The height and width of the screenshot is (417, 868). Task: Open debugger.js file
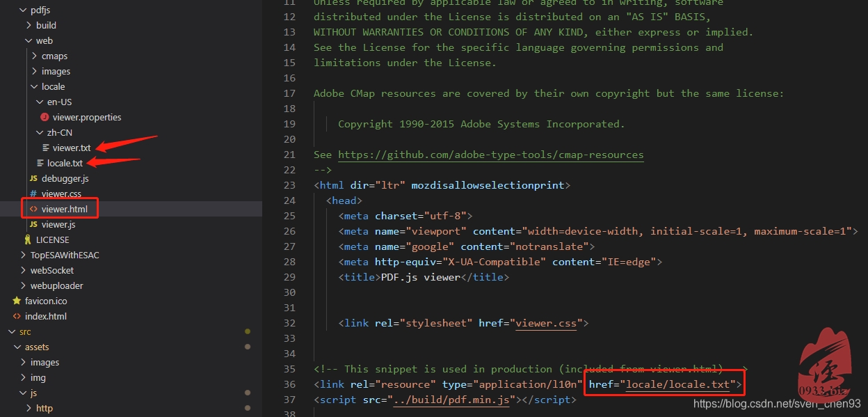[65, 179]
